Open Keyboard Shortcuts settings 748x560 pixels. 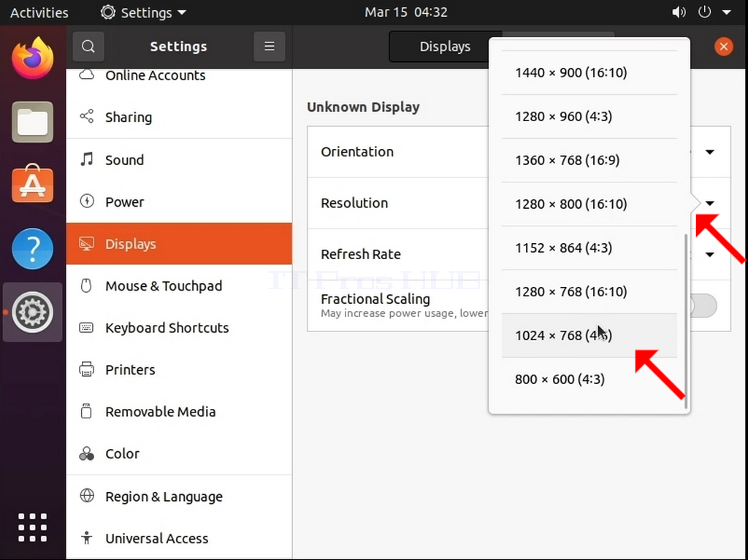[x=180, y=328]
